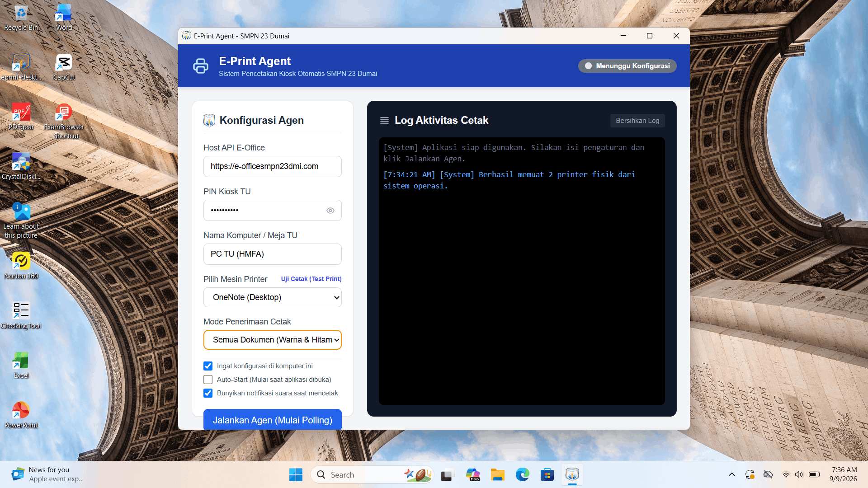
Task: Click the Menunggu Konfigurasi status badge
Action: coord(627,66)
